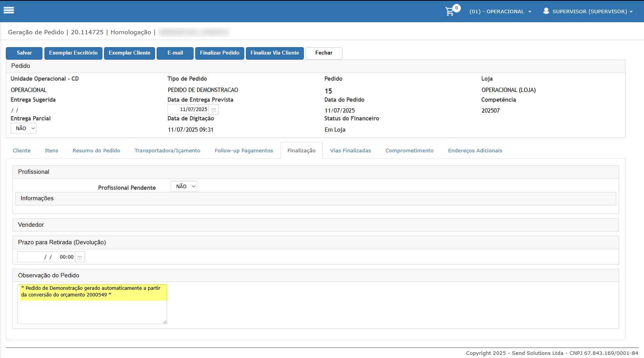The image size is (644, 358).
Task: Select the Finalização tab
Action: click(x=302, y=151)
